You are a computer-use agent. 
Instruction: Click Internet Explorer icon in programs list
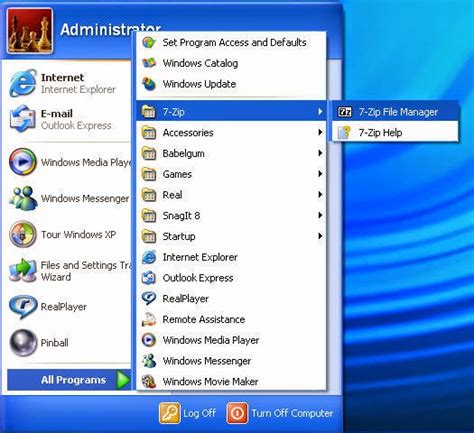point(149,257)
